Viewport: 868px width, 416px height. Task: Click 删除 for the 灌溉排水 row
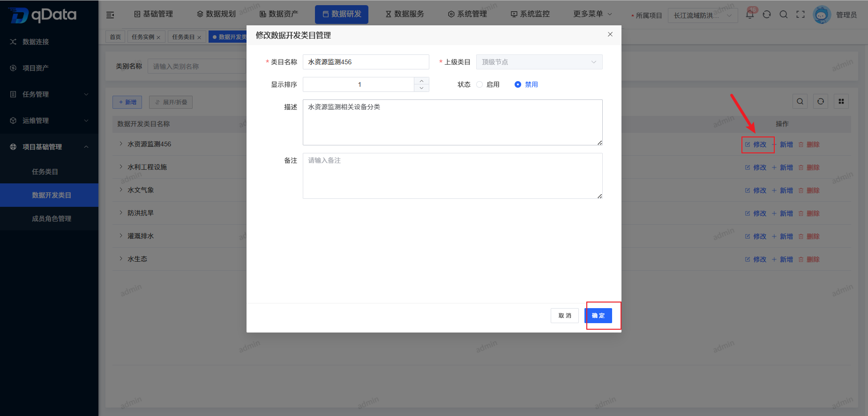coord(809,236)
